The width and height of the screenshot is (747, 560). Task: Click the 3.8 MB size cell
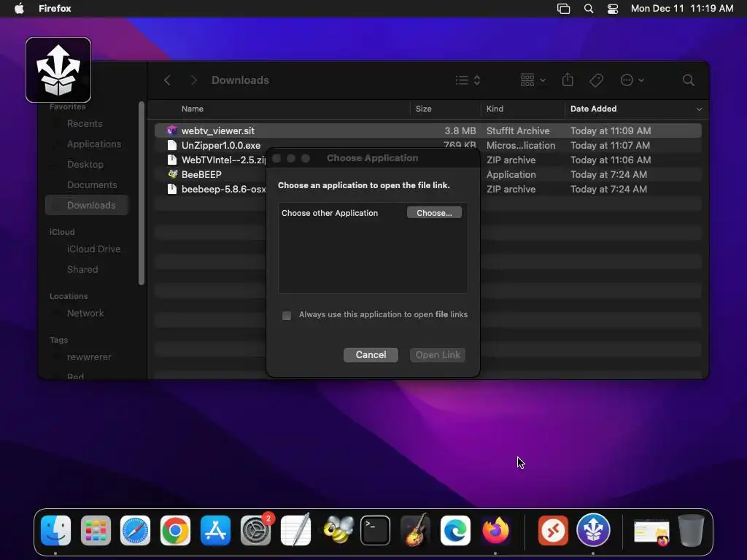coord(460,131)
